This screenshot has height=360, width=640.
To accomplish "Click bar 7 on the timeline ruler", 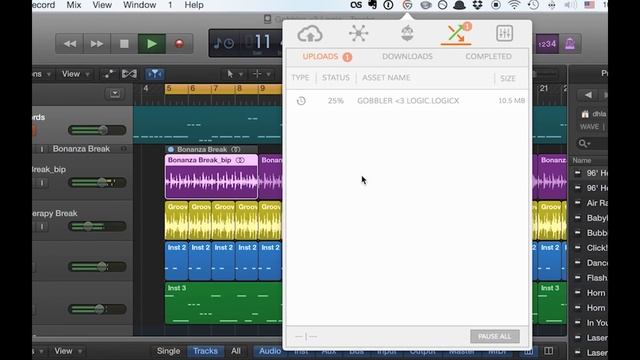I will click(216, 89).
